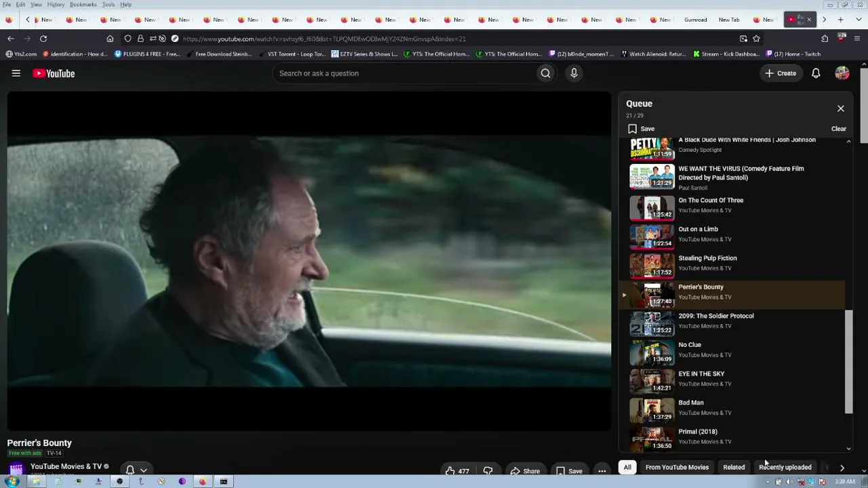Image resolution: width=868 pixels, height=488 pixels.
Task: Click the queue list scrollbar
Action: click(848, 362)
